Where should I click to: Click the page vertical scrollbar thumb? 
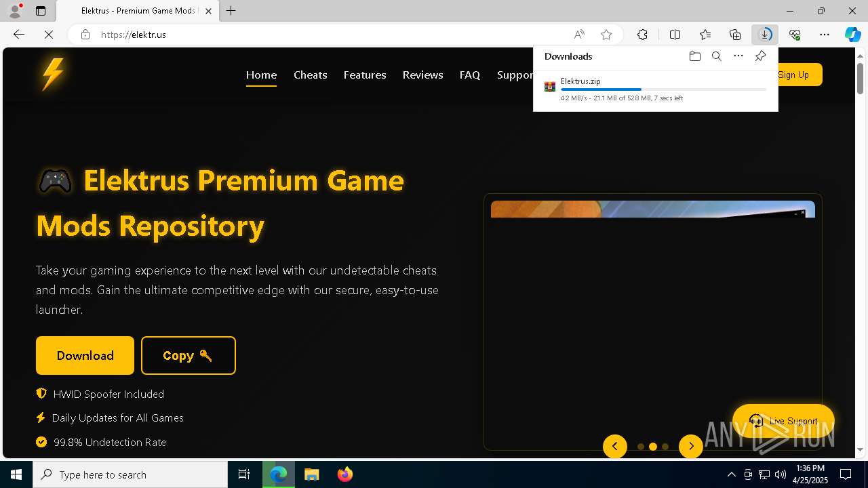click(861, 79)
